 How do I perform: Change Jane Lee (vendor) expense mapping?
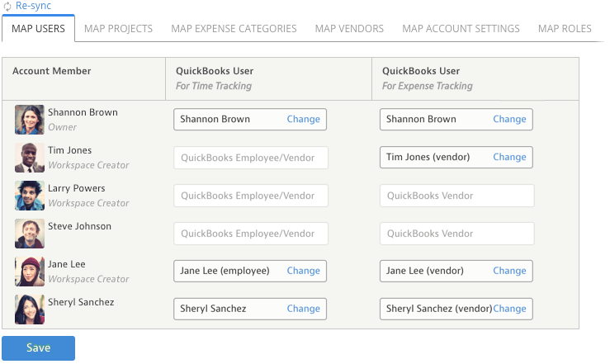[x=509, y=271]
